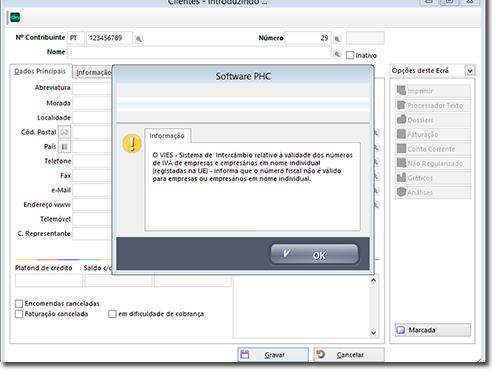Search by Nº Contribuinte magnifier icon
496x385 pixels.
click(x=139, y=39)
